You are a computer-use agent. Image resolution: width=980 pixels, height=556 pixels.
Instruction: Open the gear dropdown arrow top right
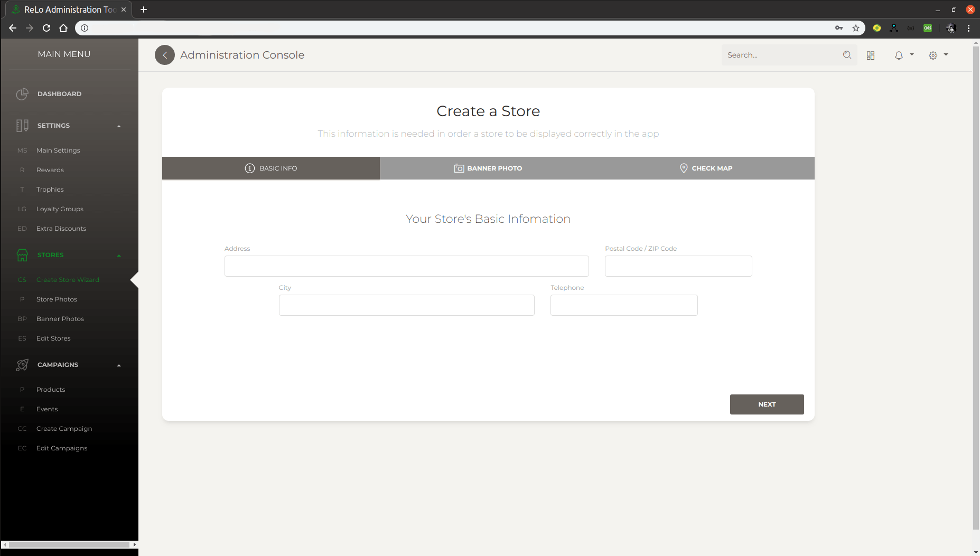pyautogui.click(x=945, y=55)
